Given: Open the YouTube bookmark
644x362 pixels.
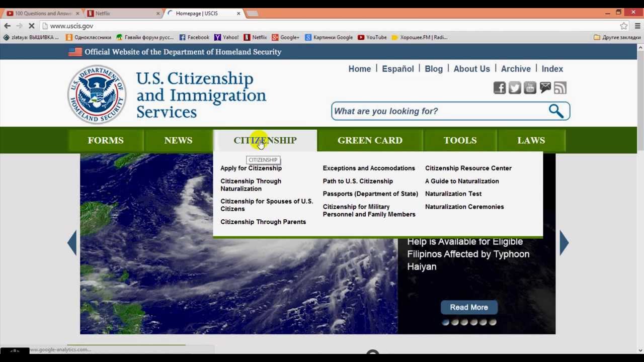Looking at the screenshot, I should (372, 37).
